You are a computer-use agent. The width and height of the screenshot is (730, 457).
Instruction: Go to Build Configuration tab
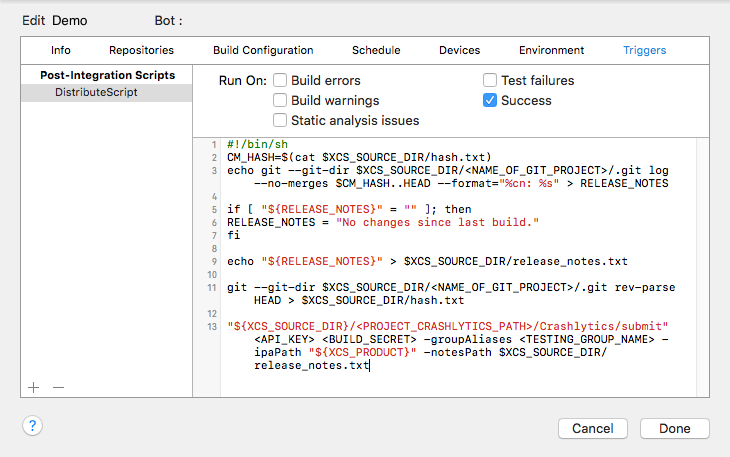[x=263, y=50]
